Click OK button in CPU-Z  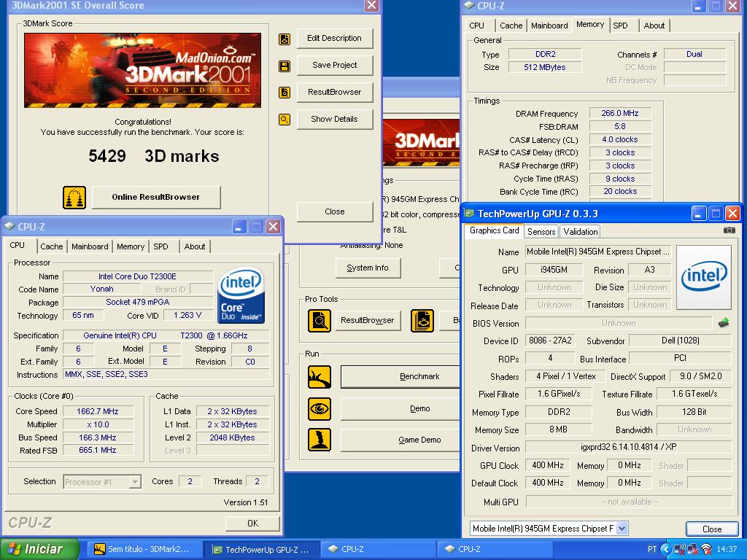pos(252,524)
